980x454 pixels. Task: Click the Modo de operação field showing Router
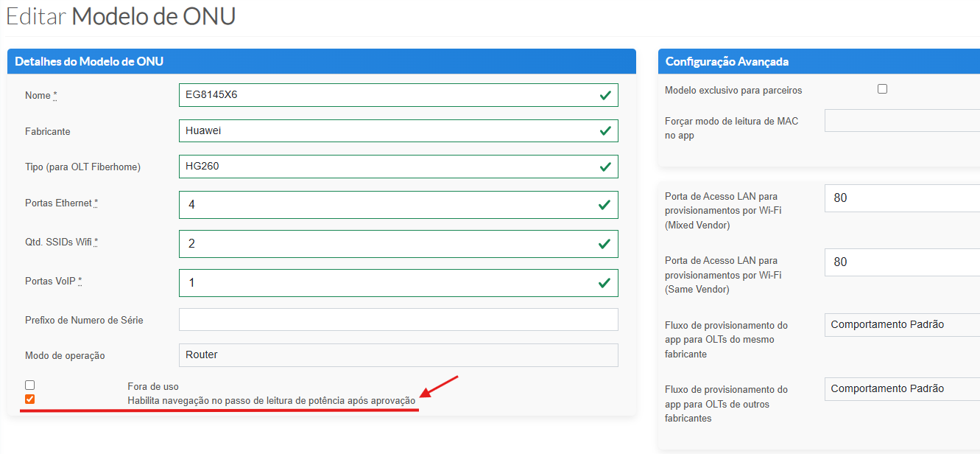click(398, 355)
